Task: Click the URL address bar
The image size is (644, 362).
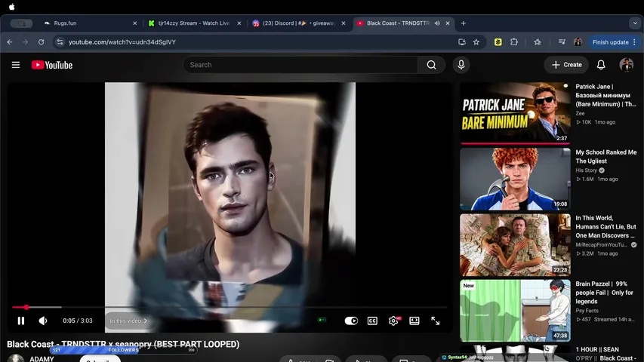Action: 259,42
